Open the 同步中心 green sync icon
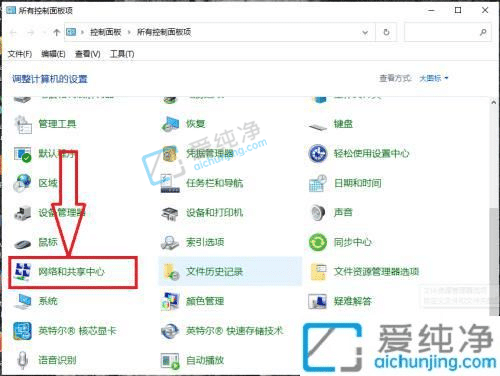The image size is (500, 376). coord(318,242)
